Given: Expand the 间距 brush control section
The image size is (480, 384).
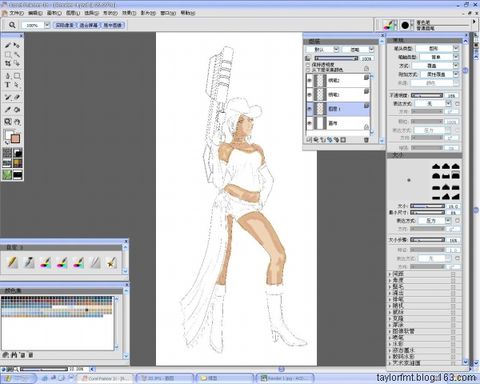Looking at the screenshot, I should 390,274.
